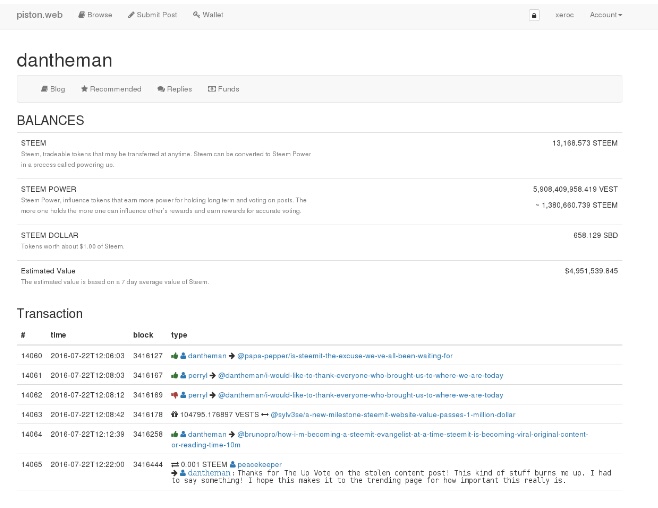Click the pencil icon beside Submit Post
Image resolution: width=658 pixels, height=508 pixels.
131,15
